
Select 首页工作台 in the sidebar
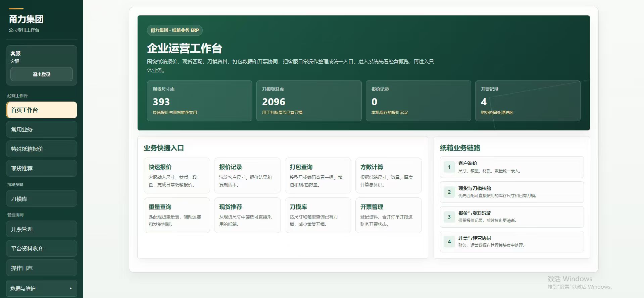(42, 110)
